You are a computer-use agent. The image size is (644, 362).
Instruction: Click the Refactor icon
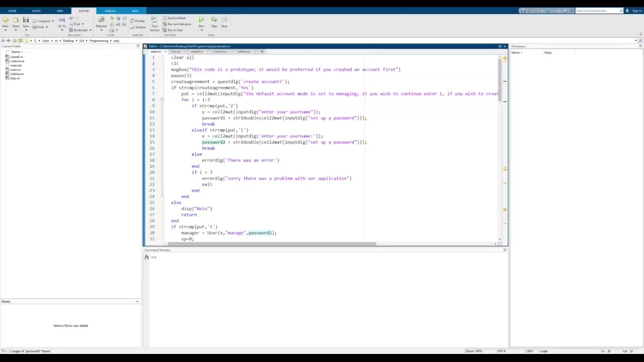[x=101, y=20]
